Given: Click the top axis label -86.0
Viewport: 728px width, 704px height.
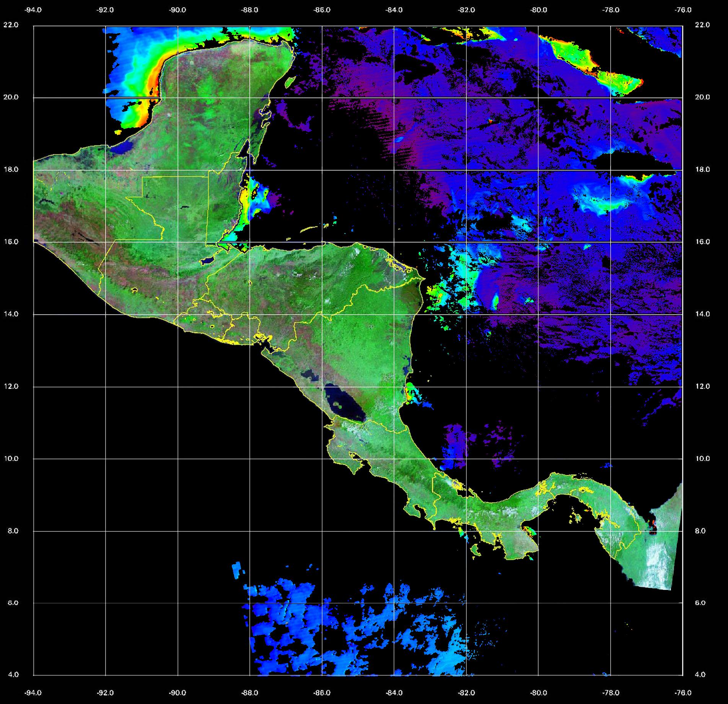Looking at the screenshot, I should coord(322,10).
